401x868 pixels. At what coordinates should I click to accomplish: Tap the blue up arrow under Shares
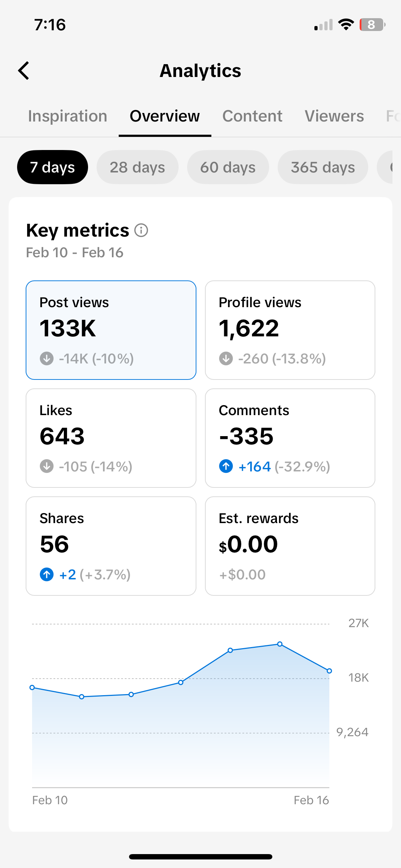coord(47,574)
